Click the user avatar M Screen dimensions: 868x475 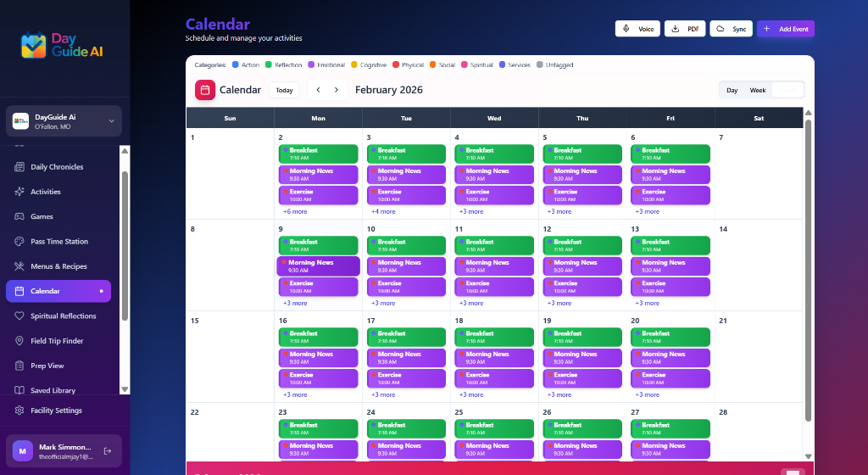pyautogui.click(x=22, y=451)
